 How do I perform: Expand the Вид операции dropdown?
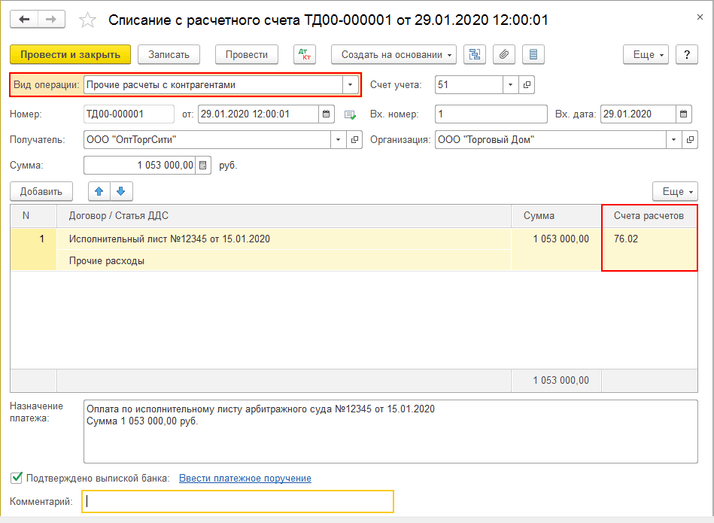coord(348,86)
